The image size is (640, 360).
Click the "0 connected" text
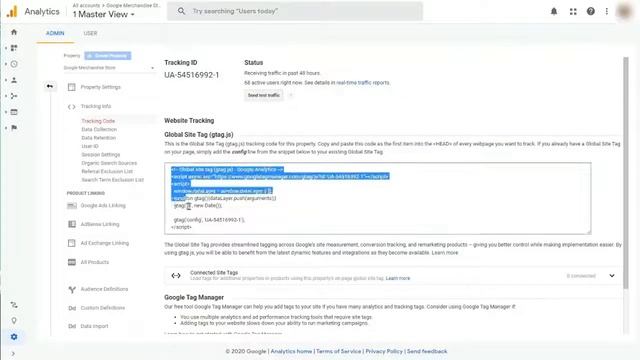581,276
